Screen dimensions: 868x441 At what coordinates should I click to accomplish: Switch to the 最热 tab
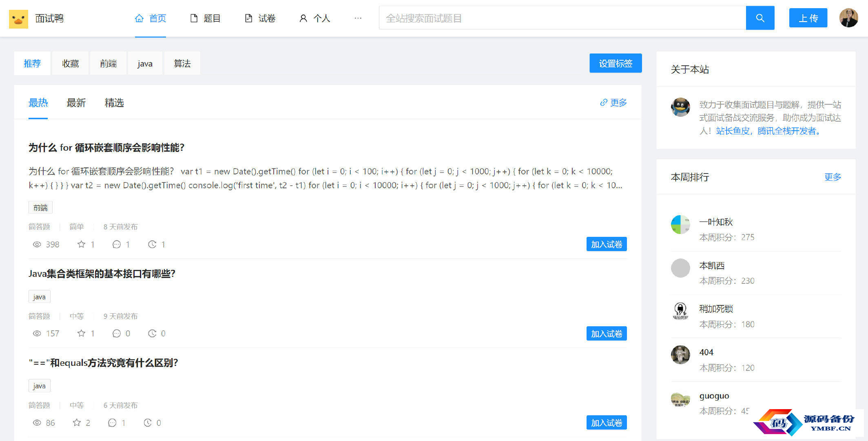click(x=38, y=102)
